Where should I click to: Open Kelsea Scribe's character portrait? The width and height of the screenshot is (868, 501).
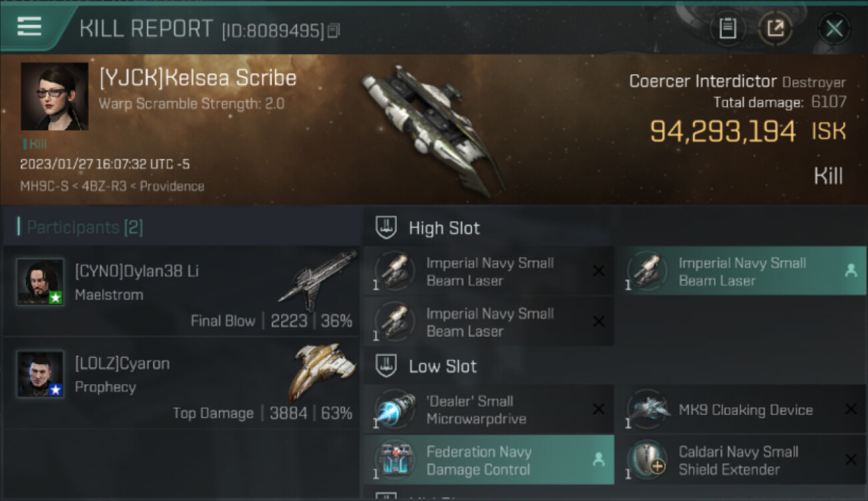click(x=54, y=97)
